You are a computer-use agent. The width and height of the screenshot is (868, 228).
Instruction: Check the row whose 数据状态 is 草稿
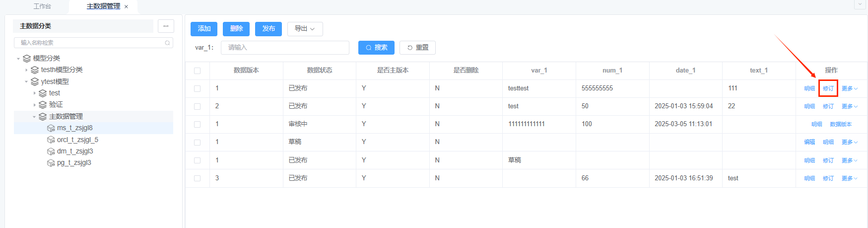198,142
